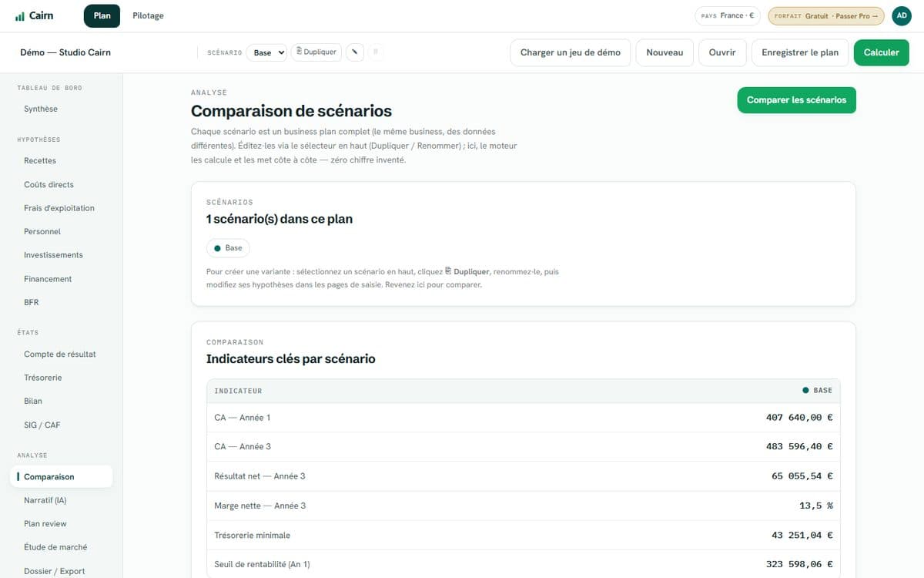Switch to the Plan tab
The image size is (924, 578).
click(x=102, y=15)
